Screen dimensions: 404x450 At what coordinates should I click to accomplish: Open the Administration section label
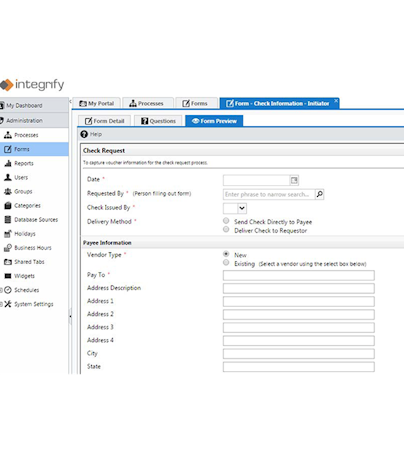click(24, 121)
